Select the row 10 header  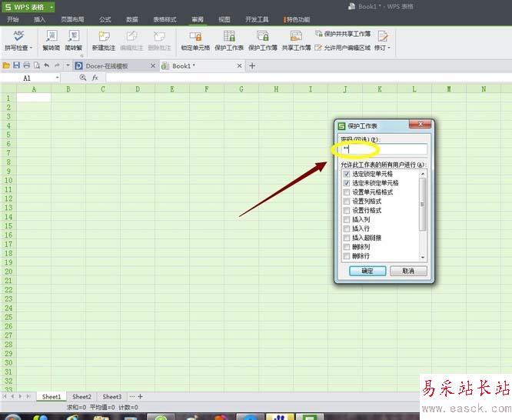8,181
